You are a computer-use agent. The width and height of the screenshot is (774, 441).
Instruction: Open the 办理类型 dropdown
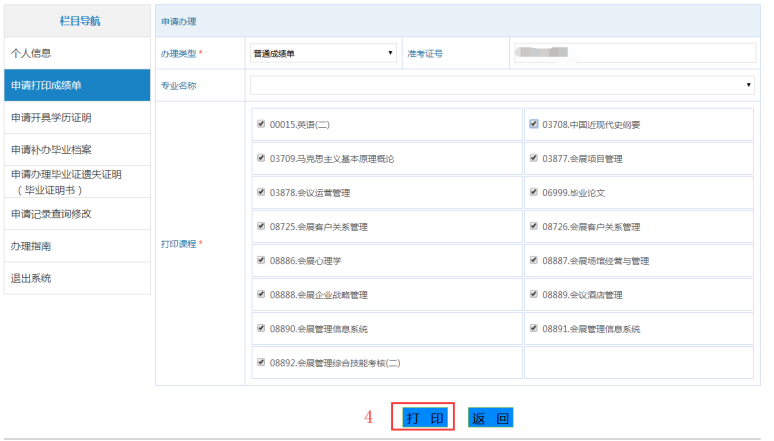[x=323, y=53]
